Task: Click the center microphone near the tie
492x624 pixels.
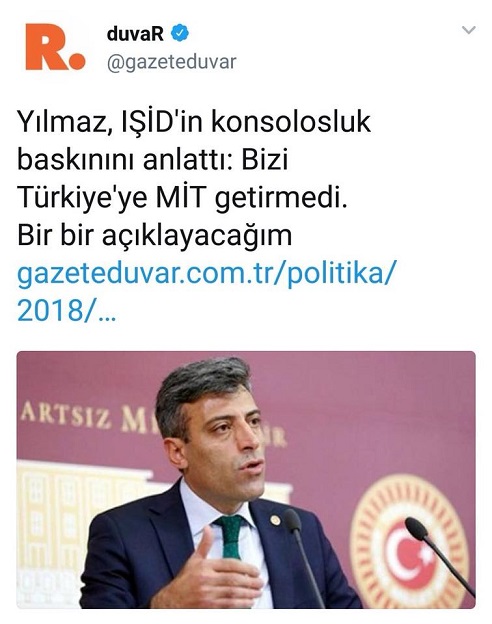Action: coord(303,555)
